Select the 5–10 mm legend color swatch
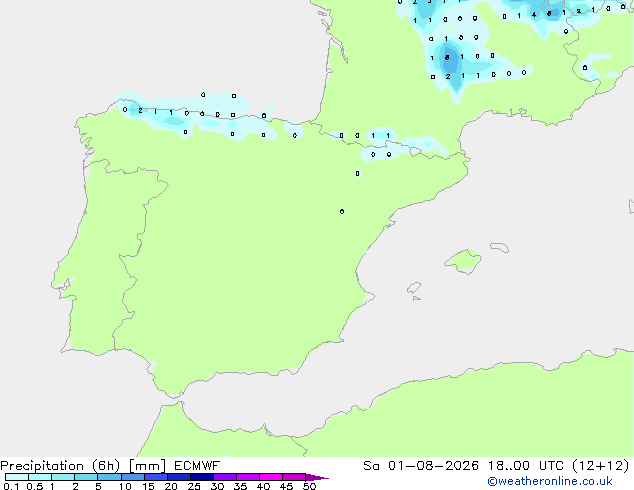 tap(110, 477)
